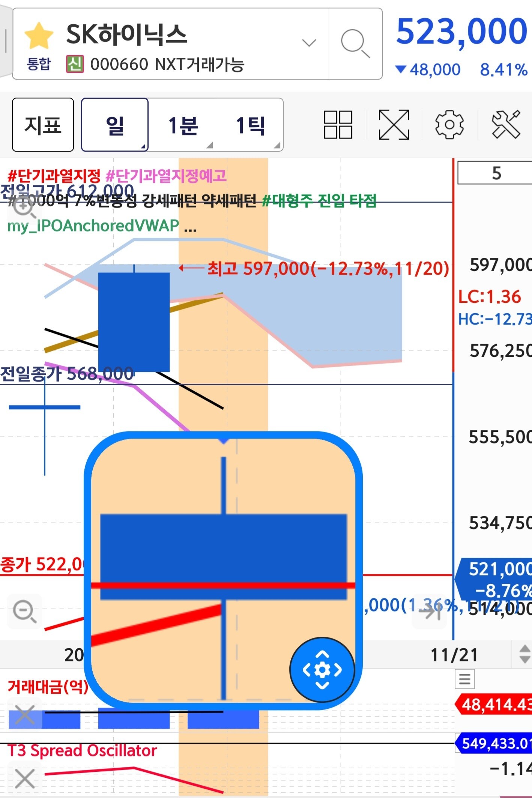Click the 거래대금(억) panel title
This screenshot has width=532, height=798.
pos(48,686)
